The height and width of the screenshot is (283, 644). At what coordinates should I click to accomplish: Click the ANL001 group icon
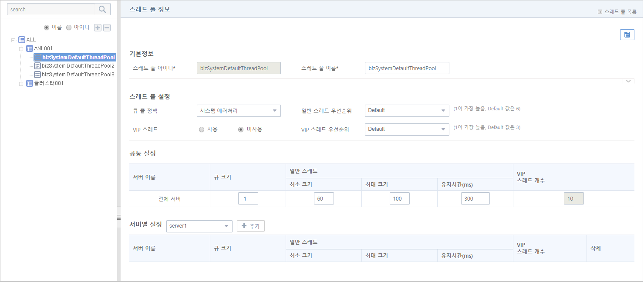click(x=30, y=48)
